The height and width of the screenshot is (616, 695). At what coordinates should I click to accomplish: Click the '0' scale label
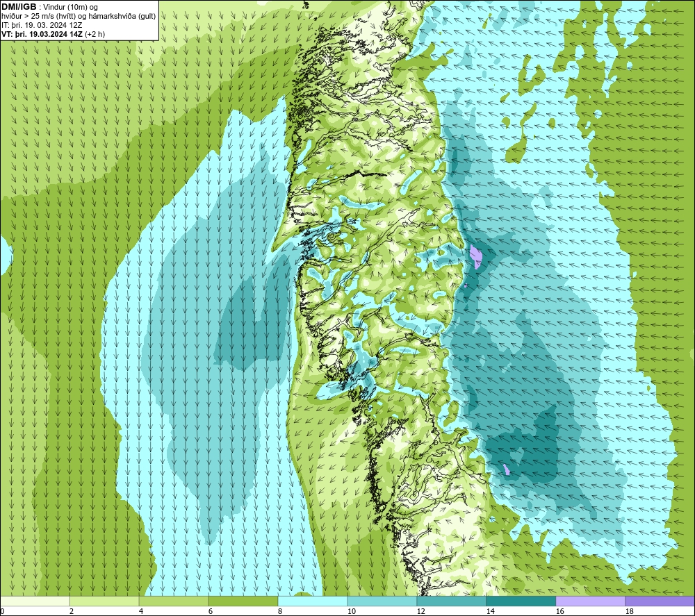click(x=2, y=612)
